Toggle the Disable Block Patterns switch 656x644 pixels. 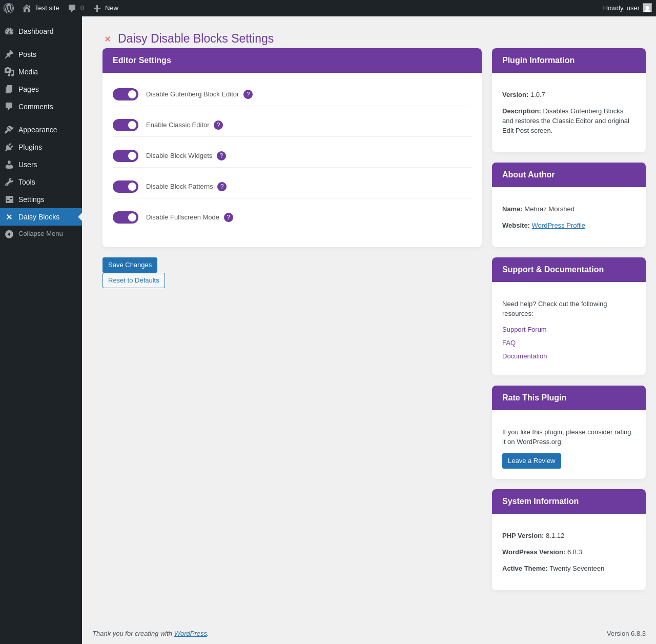pyautogui.click(x=126, y=187)
